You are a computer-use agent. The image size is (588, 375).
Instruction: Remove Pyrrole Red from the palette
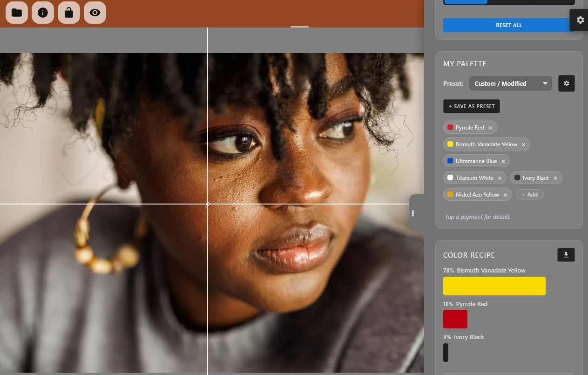click(x=490, y=128)
